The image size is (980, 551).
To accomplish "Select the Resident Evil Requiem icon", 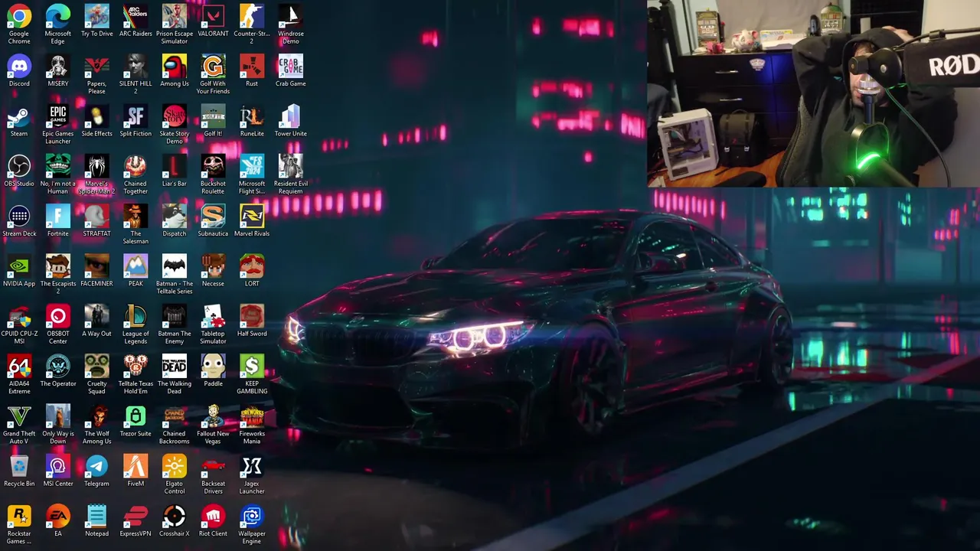I will tap(291, 166).
